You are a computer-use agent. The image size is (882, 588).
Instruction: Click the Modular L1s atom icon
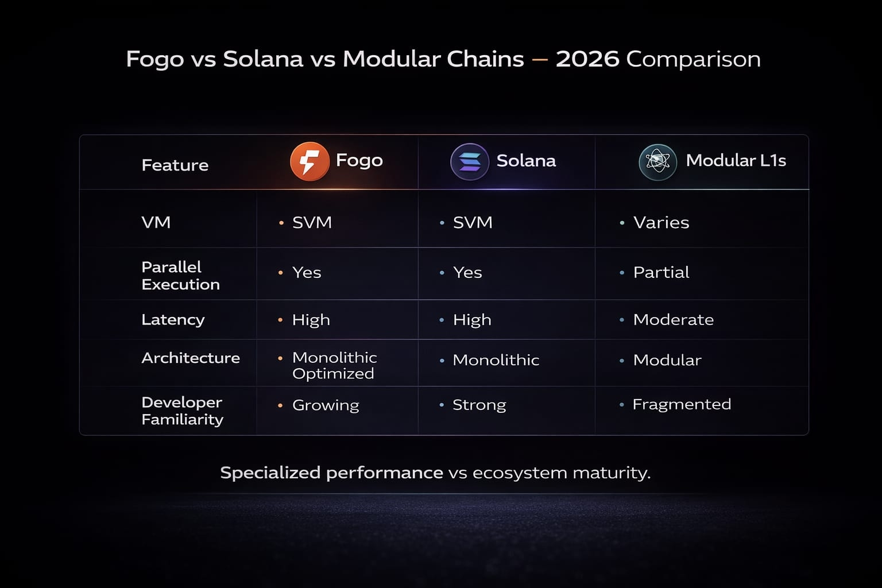[x=657, y=162]
